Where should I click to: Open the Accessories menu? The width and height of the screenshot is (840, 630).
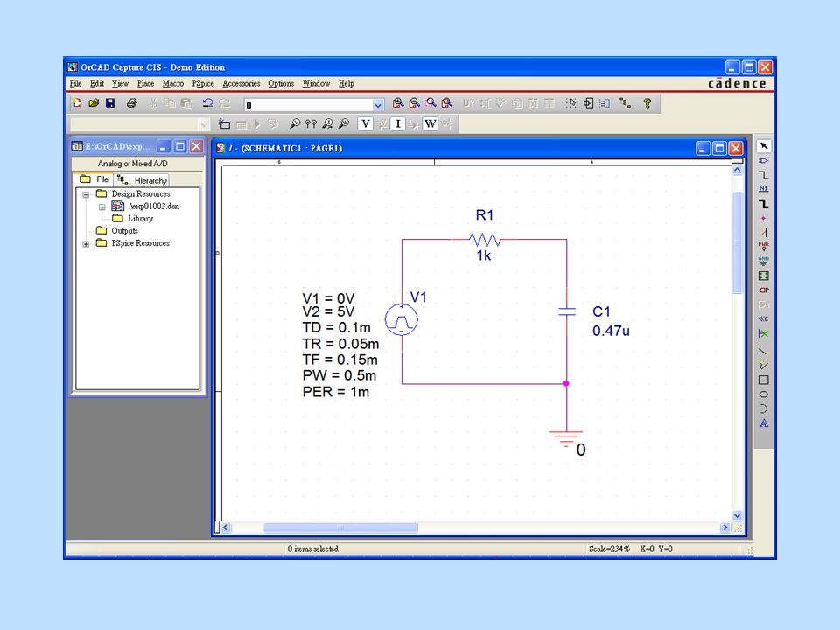(x=241, y=84)
